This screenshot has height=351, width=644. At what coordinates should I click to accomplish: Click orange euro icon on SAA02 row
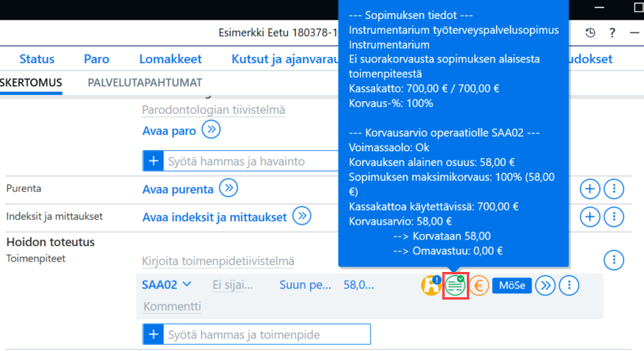pos(479,285)
